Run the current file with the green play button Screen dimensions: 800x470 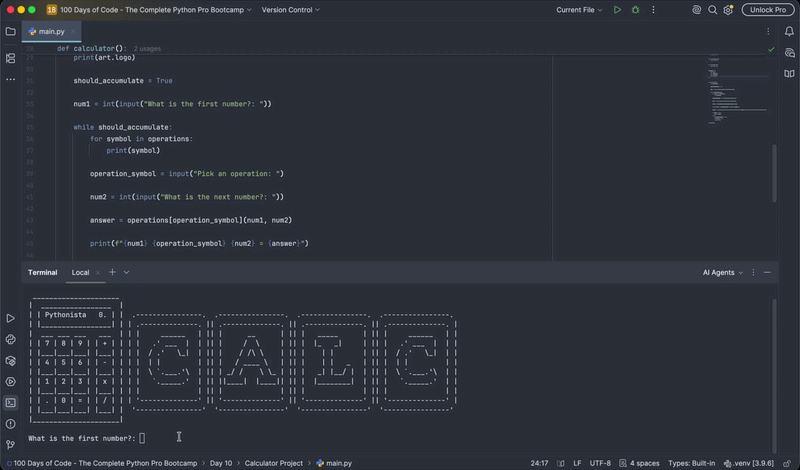(x=617, y=10)
